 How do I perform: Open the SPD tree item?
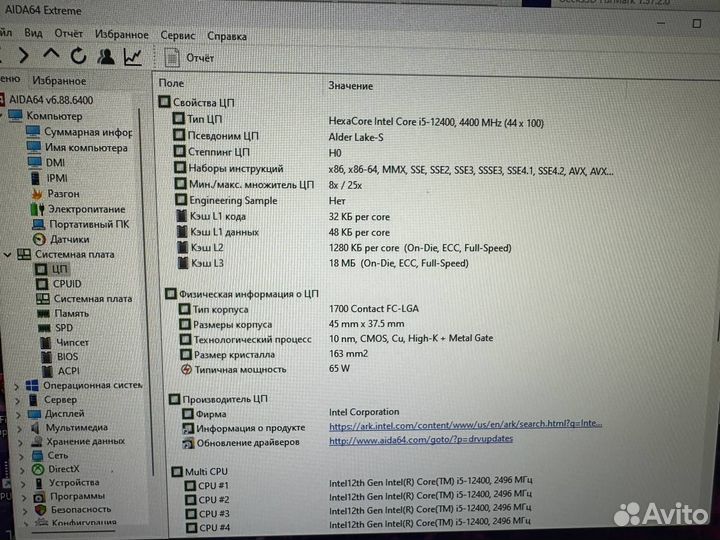click(56, 328)
